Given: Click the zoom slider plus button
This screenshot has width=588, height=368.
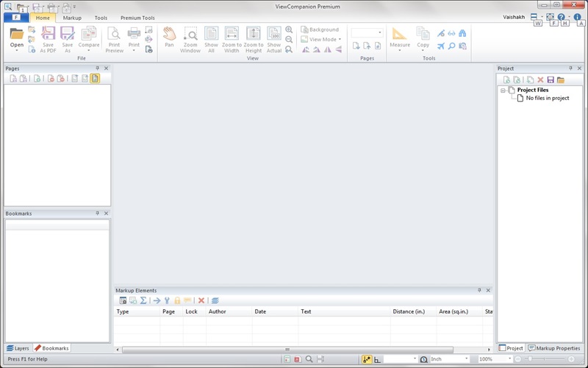Looking at the screenshot, I should click(x=571, y=359).
